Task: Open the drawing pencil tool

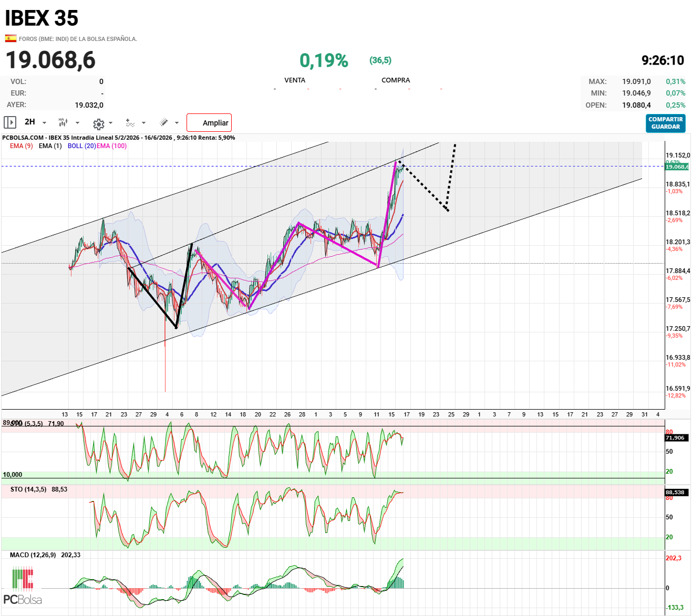Action: 164,122
